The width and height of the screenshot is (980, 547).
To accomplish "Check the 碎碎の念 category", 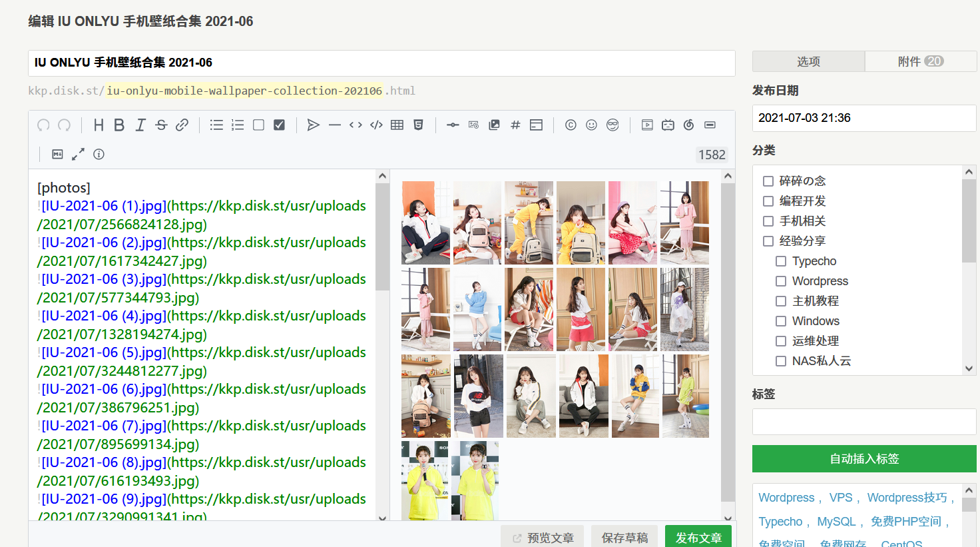I will [768, 181].
